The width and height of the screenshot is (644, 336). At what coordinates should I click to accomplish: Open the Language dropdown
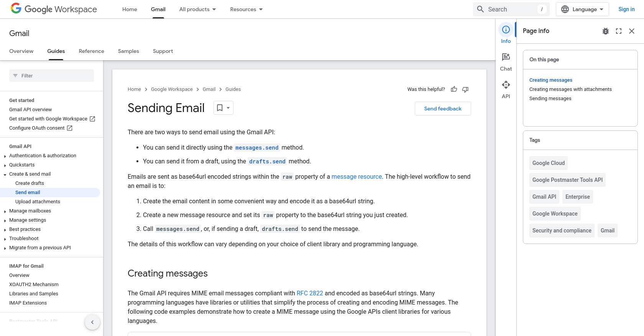(582, 9)
